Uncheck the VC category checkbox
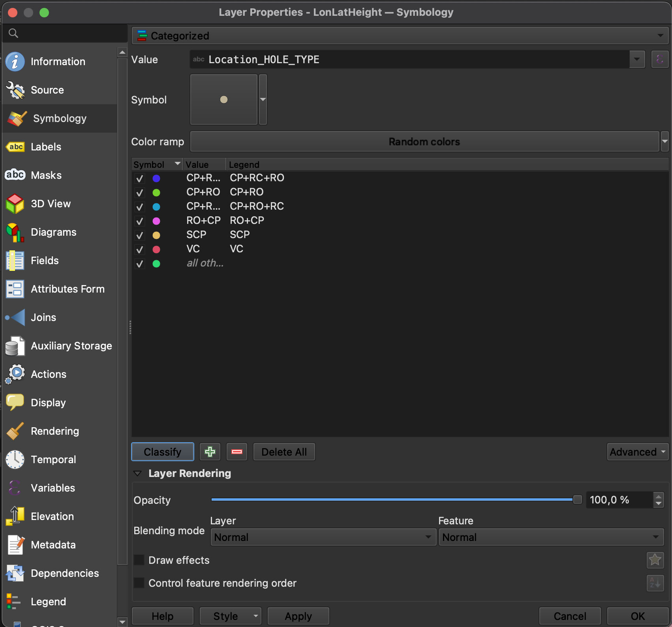Image resolution: width=672 pixels, height=627 pixels. point(139,250)
